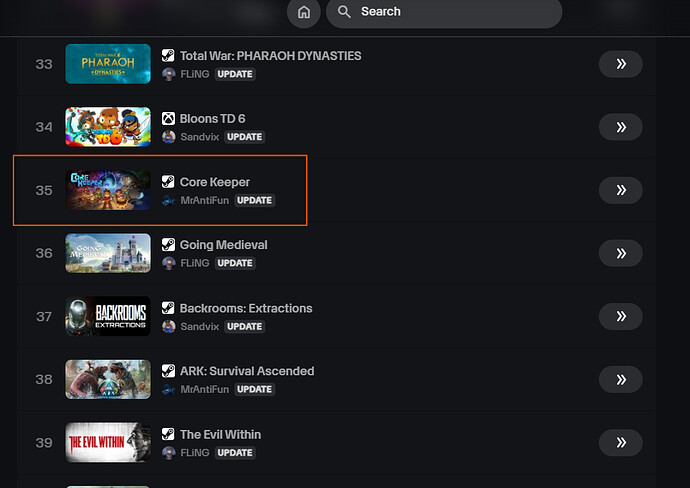Click FLiNG avatar under The Evil Within

click(169, 453)
